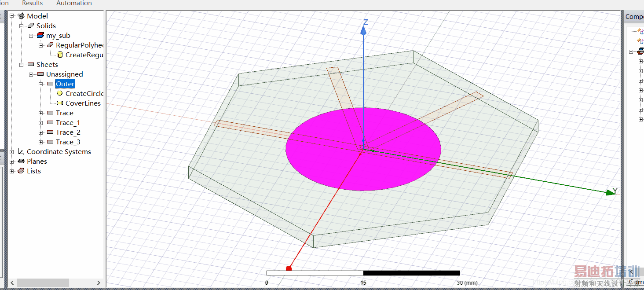The width and height of the screenshot is (644, 290).
Task: Click the Lists icon in the tree
Action: [x=21, y=171]
